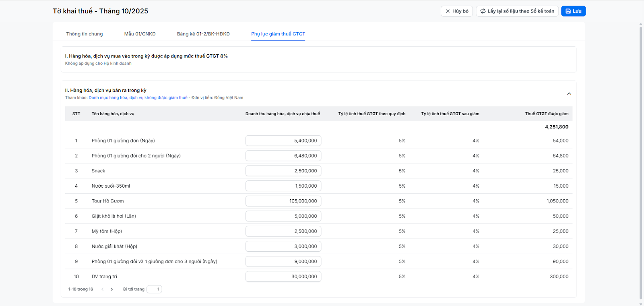Go to the Bảng kê 01-2/BK-HĐKD tab

(203, 34)
